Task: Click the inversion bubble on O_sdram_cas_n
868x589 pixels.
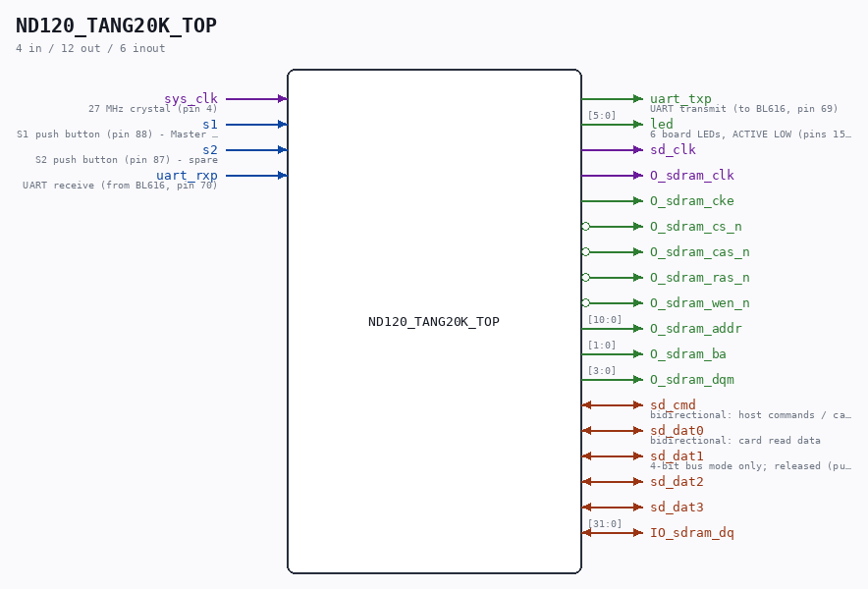Action: click(x=585, y=252)
